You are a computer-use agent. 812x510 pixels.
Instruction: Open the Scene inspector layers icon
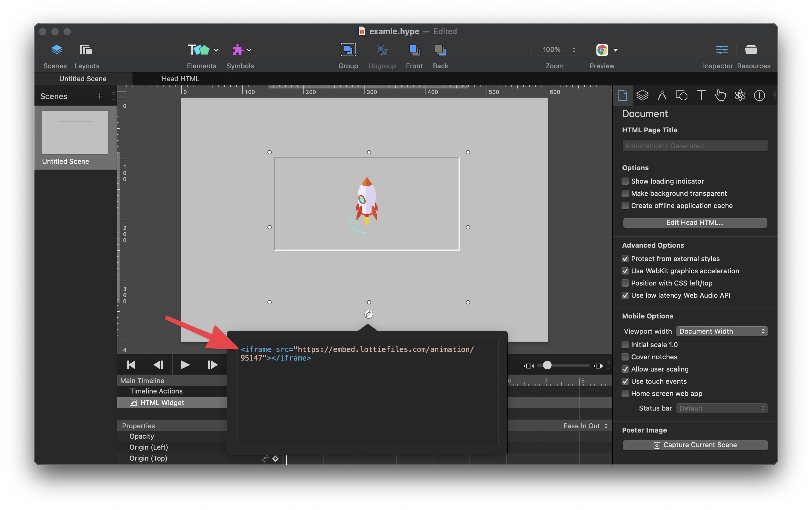click(642, 95)
